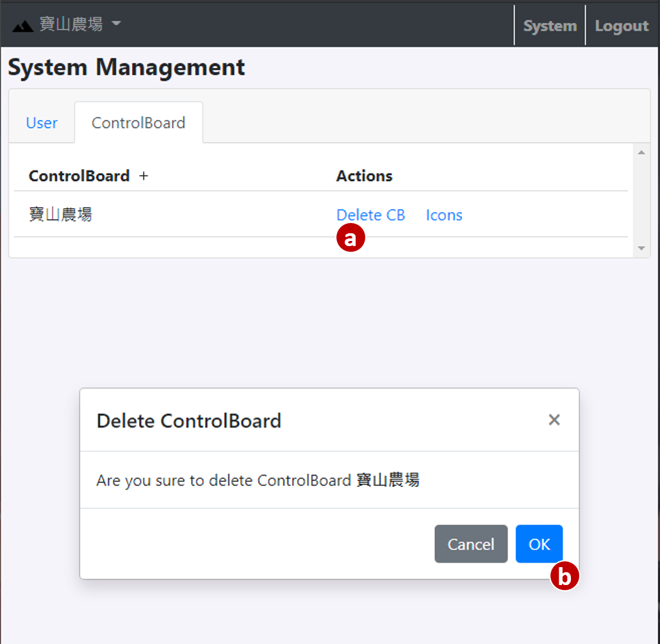Click the Delete ControlBoard dialog title
The height and width of the screenshot is (644, 660).
[188, 420]
